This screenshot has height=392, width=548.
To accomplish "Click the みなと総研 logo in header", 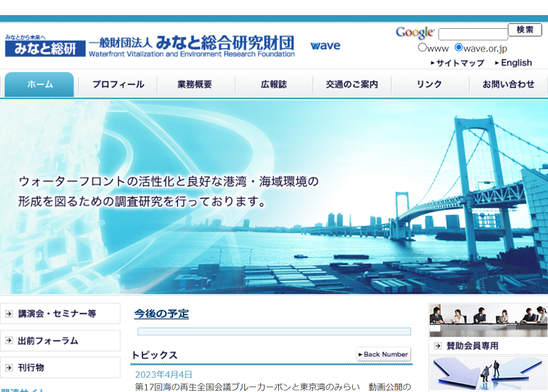I will [45, 47].
